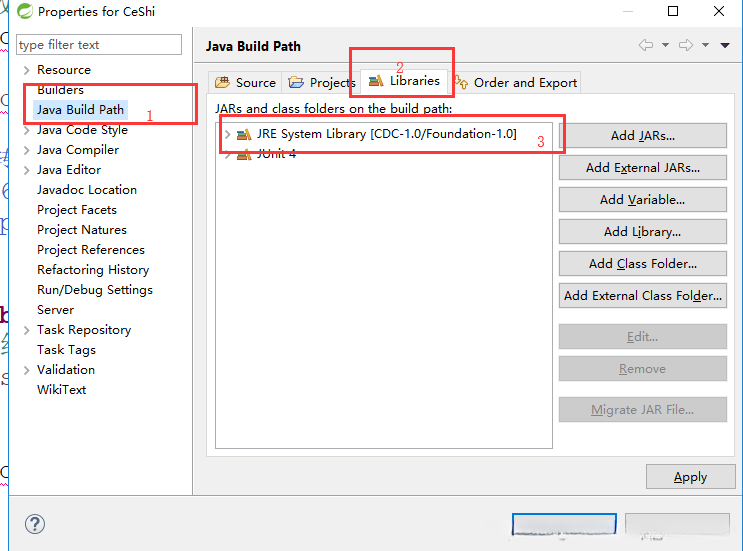Click the Libraries tab books icon
The image size is (743, 551).
(x=376, y=81)
